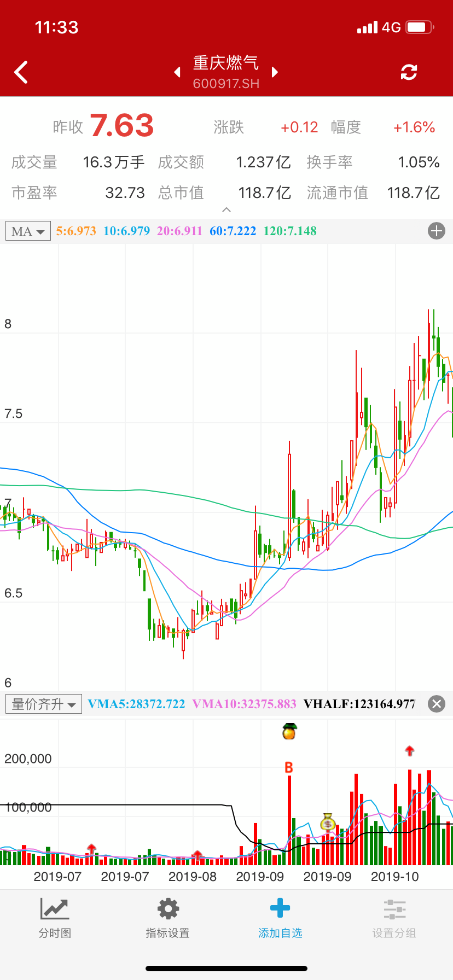The width and height of the screenshot is (453, 980).
Task: Tap the VMA5:28372.722 label
Action: (x=136, y=704)
